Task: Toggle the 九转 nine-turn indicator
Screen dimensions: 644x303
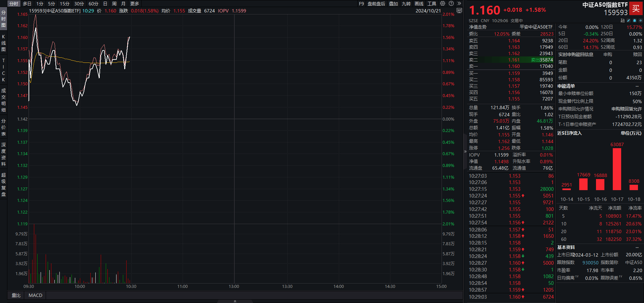Action: click(406, 3)
